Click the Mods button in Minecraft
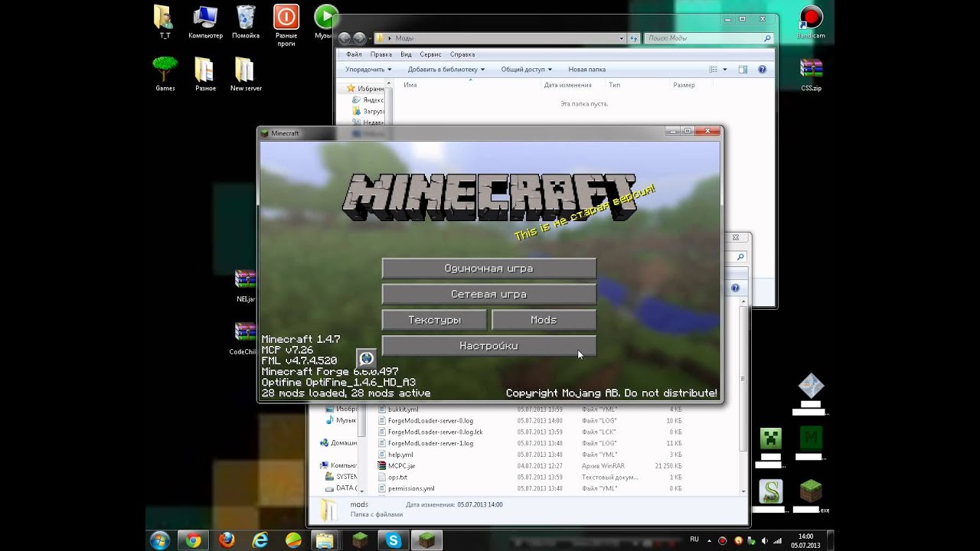The width and height of the screenshot is (980, 551). [544, 320]
